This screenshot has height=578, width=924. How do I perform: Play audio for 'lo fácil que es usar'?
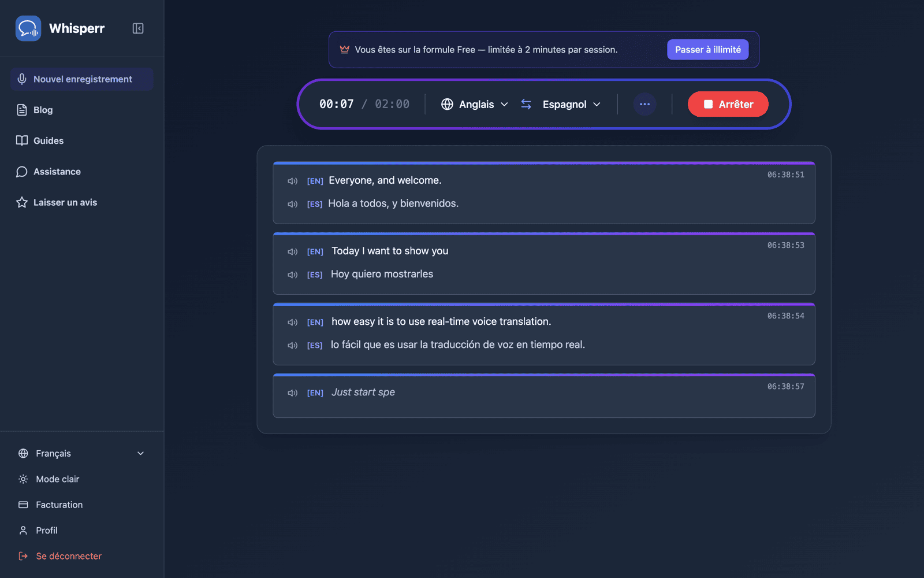(x=293, y=345)
